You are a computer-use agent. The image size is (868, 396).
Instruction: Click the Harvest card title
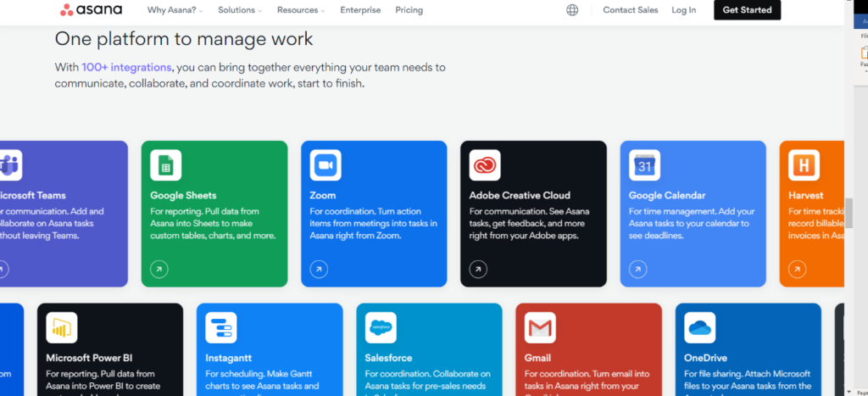coord(805,196)
